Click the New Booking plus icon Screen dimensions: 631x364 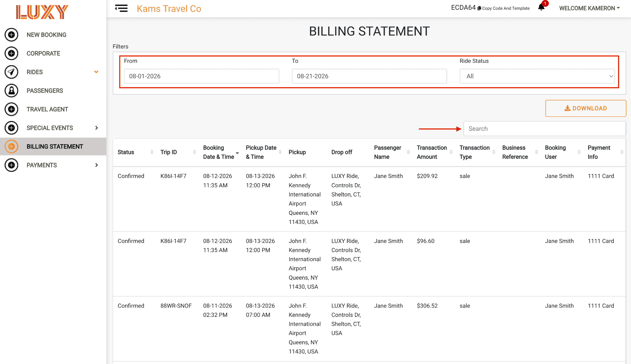tap(11, 35)
